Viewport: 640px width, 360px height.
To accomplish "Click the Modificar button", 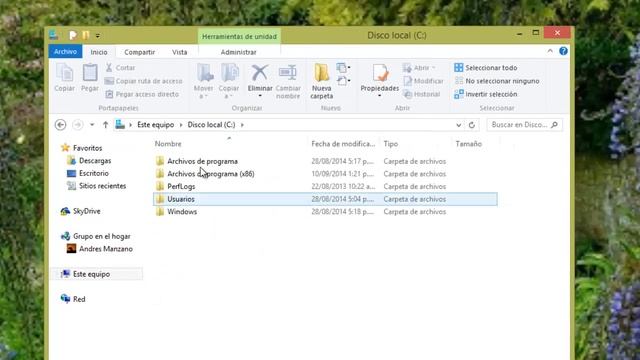I will pyautogui.click(x=423, y=81).
